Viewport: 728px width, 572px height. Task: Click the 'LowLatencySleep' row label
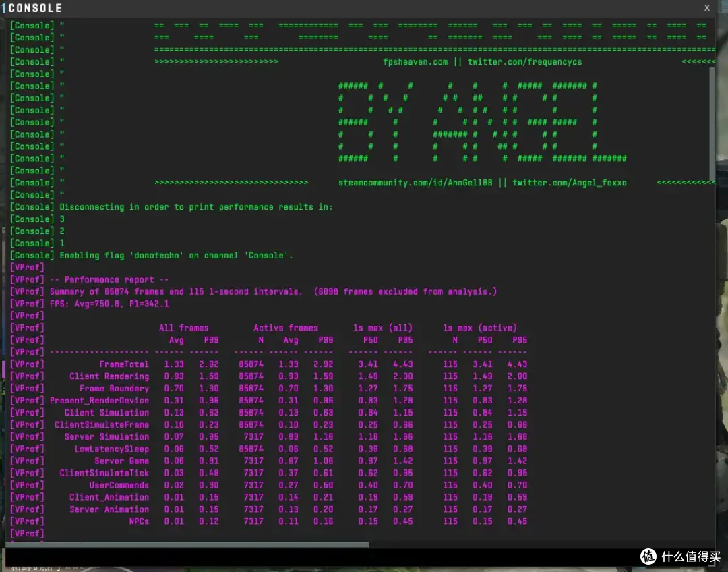point(112,449)
